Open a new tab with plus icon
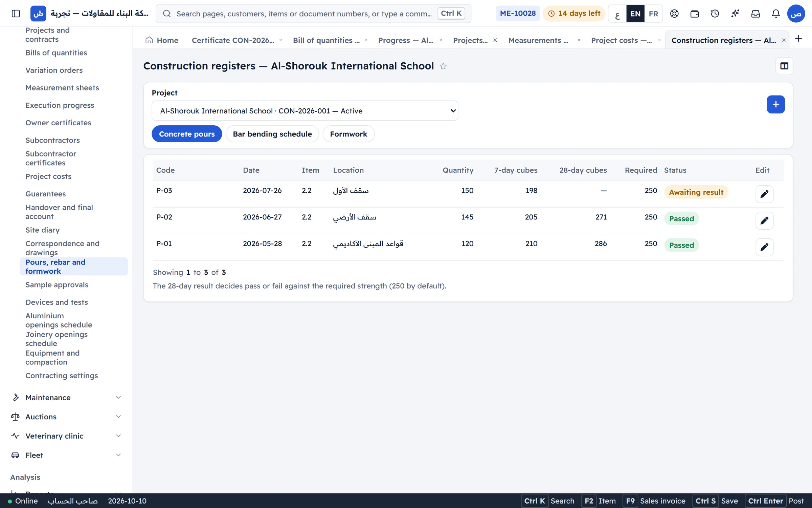 click(798, 39)
